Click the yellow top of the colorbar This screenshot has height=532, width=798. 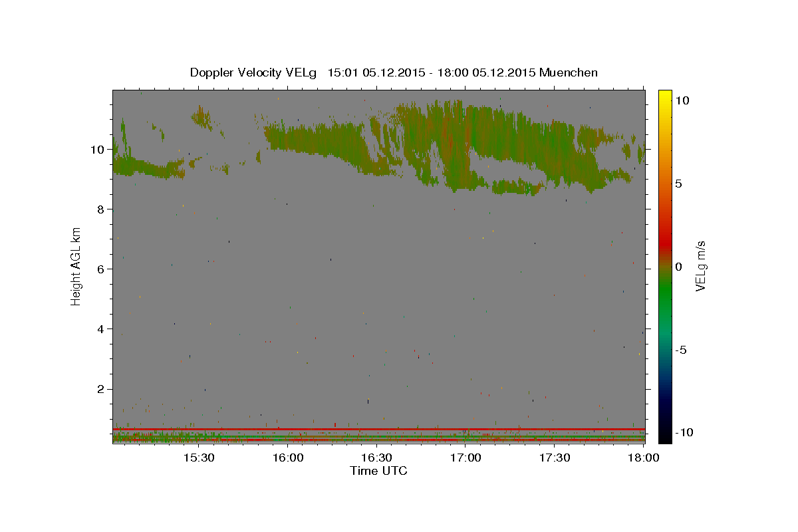665,96
